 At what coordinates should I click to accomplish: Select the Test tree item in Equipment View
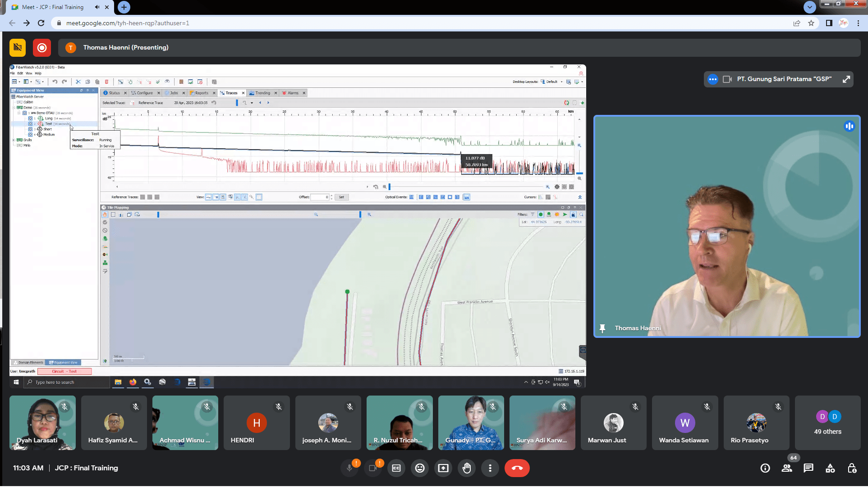coord(49,124)
